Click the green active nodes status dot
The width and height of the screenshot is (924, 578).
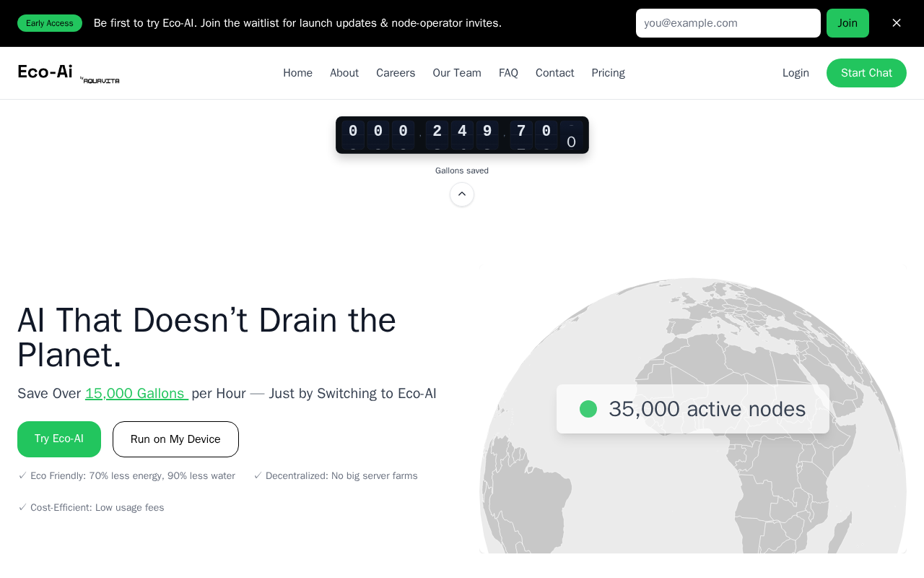[x=588, y=409]
